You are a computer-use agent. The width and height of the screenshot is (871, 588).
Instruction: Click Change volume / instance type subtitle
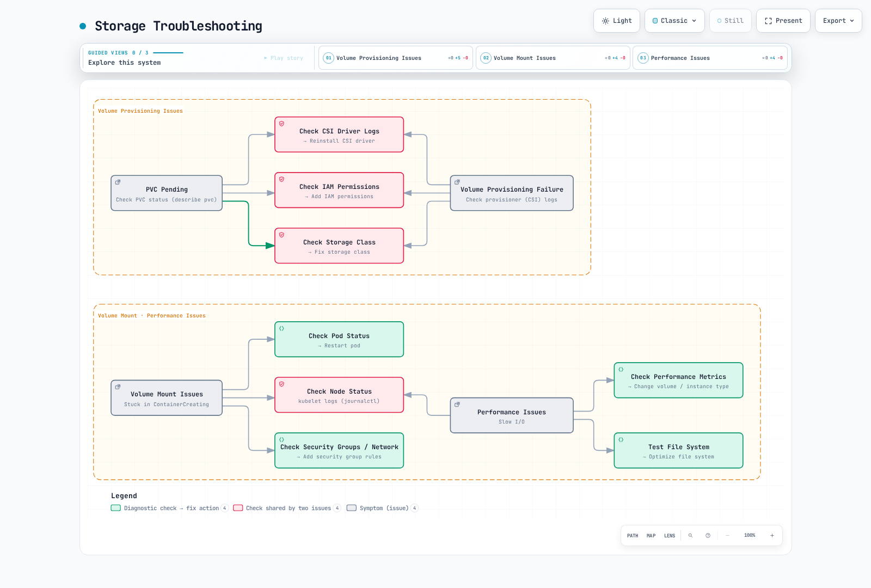tap(678, 387)
